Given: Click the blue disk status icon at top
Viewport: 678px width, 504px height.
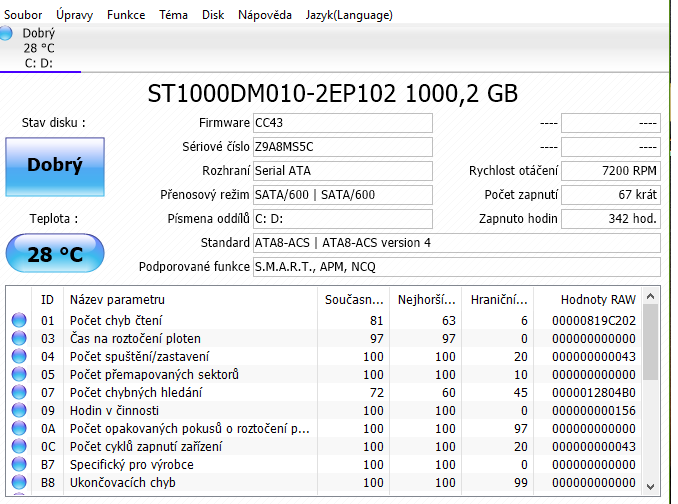Looking at the screenshot, I should click(6, 33).
